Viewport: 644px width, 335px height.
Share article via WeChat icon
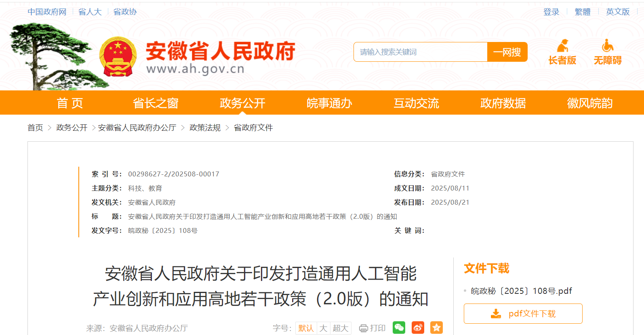pyautogui.click(x=399, y=327)
